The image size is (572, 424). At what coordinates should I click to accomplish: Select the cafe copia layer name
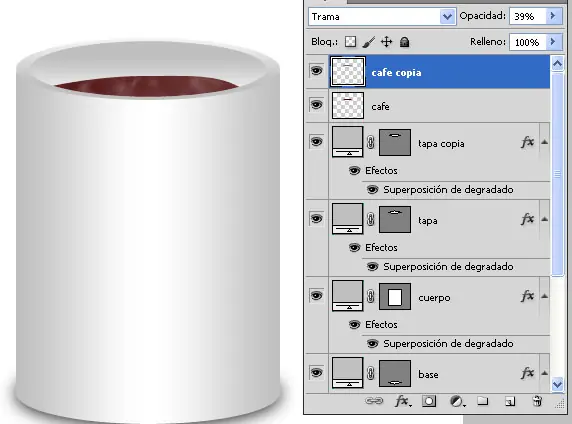point(396,73)
